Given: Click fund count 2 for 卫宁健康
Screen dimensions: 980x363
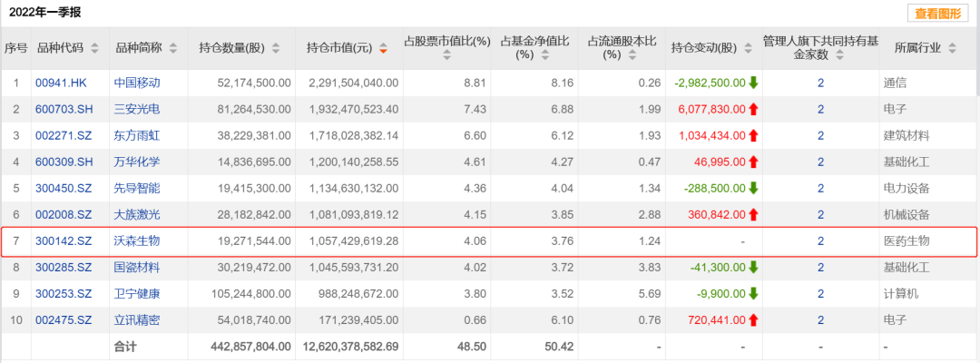Looking at the screenshot, I should click(820, 294).
